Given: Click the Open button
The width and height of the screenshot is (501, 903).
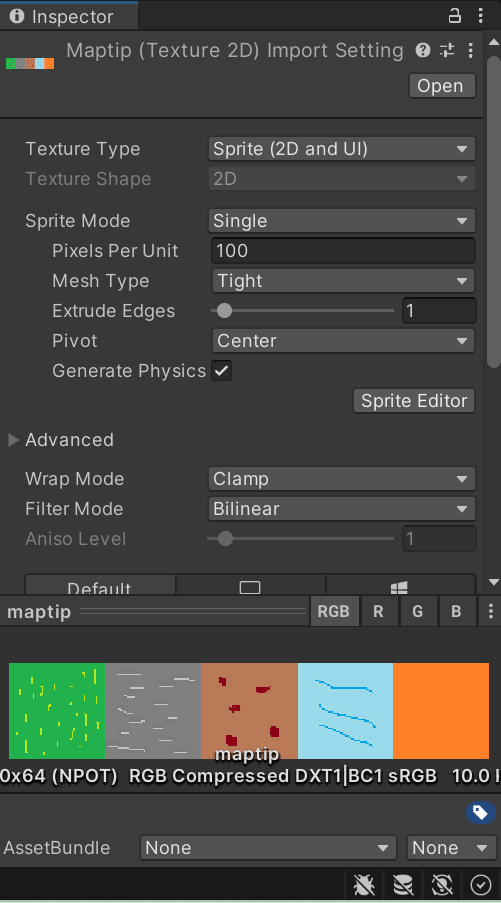Looking at the screenshot, I should [x=442, y=86].
